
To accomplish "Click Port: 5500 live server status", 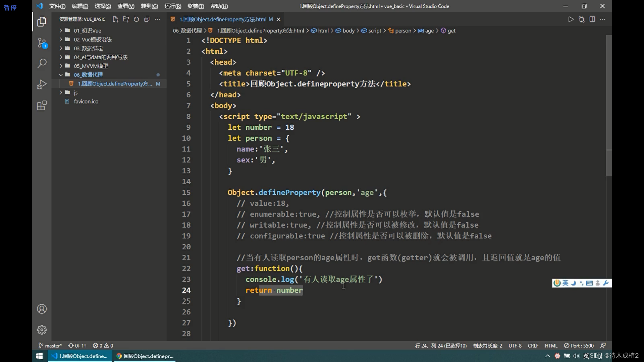I will (579, 346).
